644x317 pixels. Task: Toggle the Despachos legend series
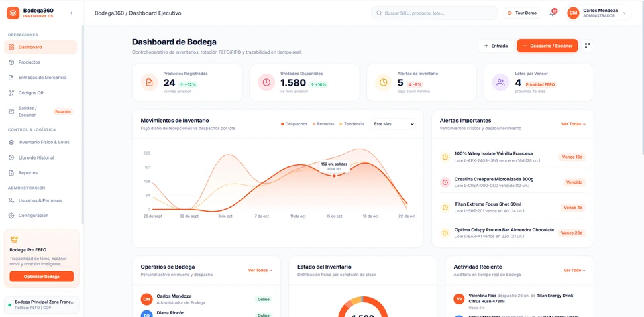(294, 124)
